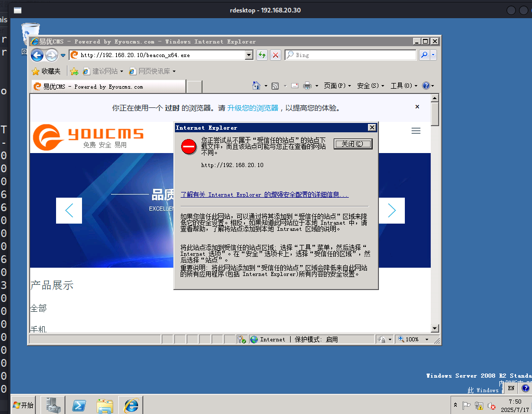Launch PowerShell from the taskbar

pyautogui.click(x=79, y=405)
